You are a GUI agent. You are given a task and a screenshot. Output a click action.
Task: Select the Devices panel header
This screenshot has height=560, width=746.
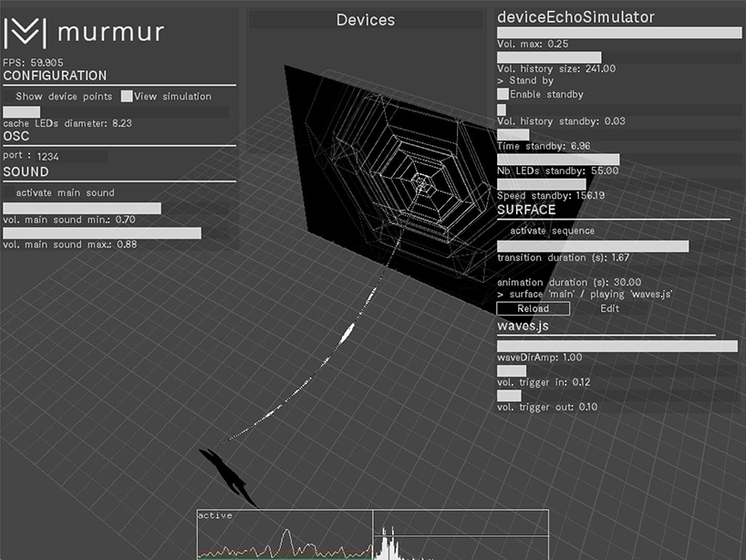[366, 20]
